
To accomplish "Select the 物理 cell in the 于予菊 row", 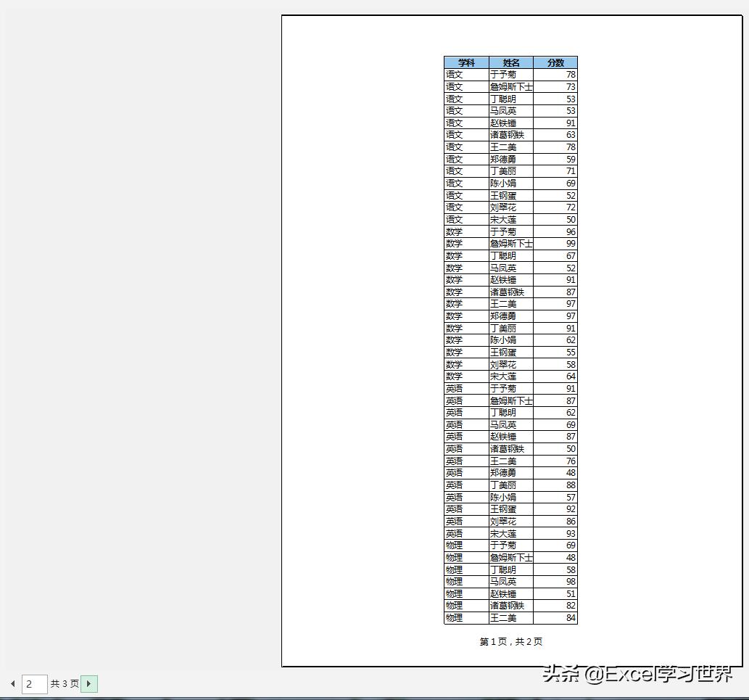I will pyautogui.click(x=466, y=545).
